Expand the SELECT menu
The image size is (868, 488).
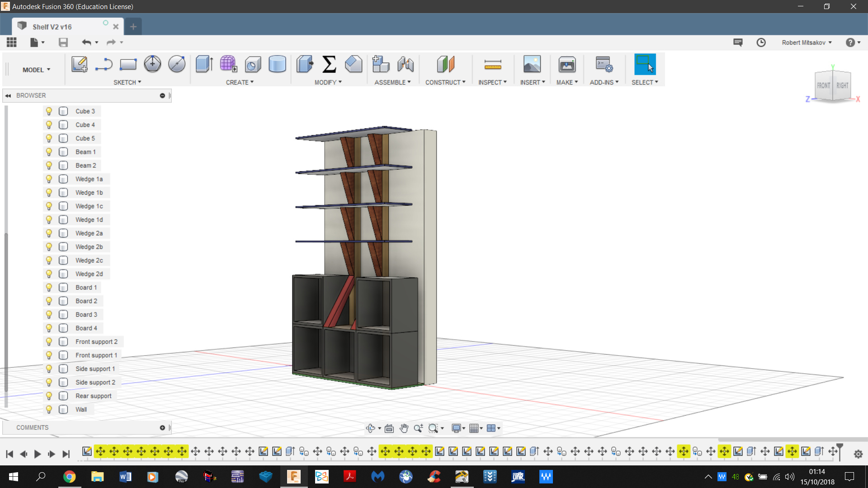point(645,82)
